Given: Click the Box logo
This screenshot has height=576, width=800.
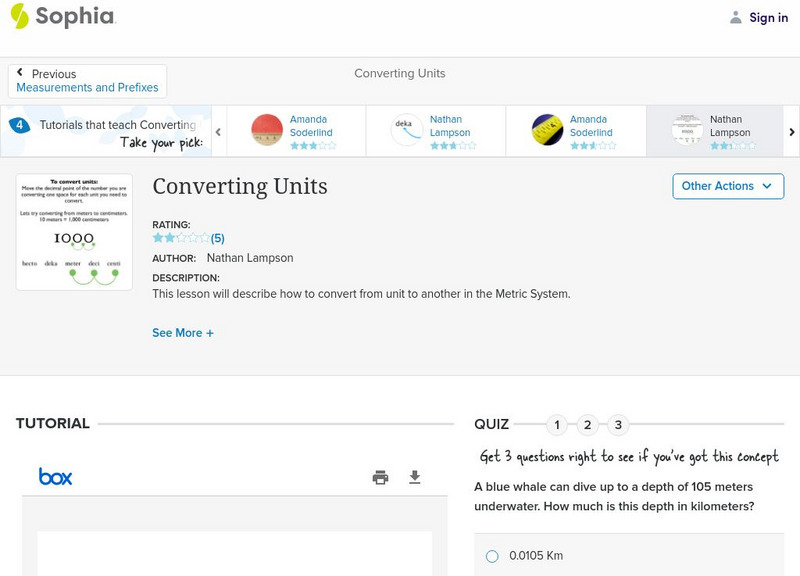Looking at the screenshot, I should point(55,477).
